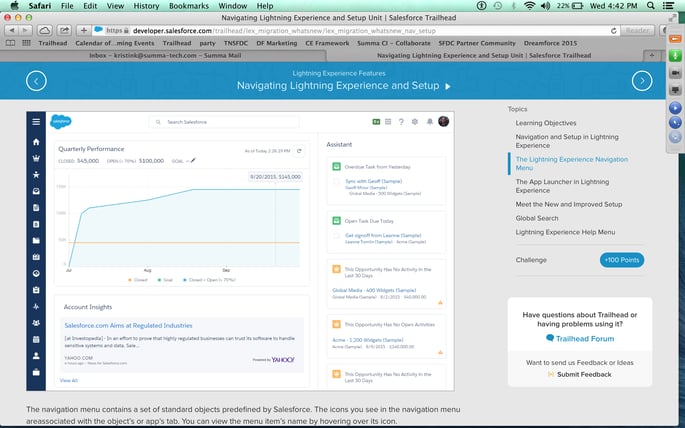
Task: Click the Setup gear icon
Action: [415, 122]
